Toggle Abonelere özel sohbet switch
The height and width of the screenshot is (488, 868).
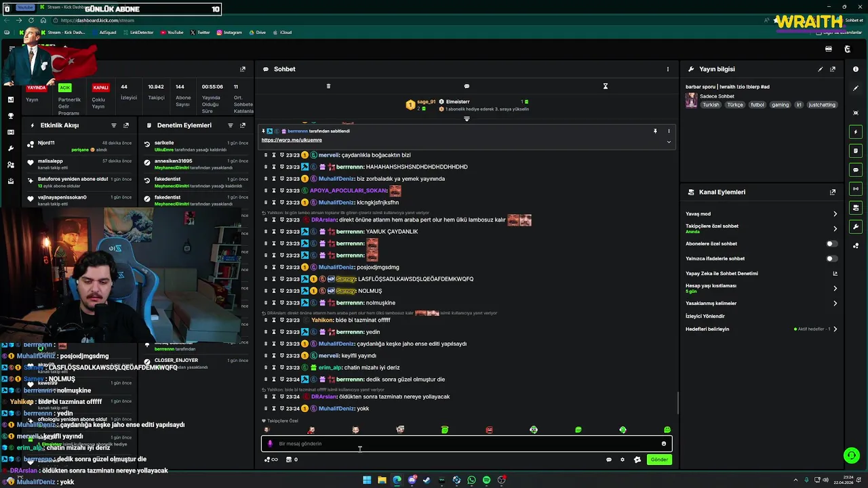tap(831, 243)
